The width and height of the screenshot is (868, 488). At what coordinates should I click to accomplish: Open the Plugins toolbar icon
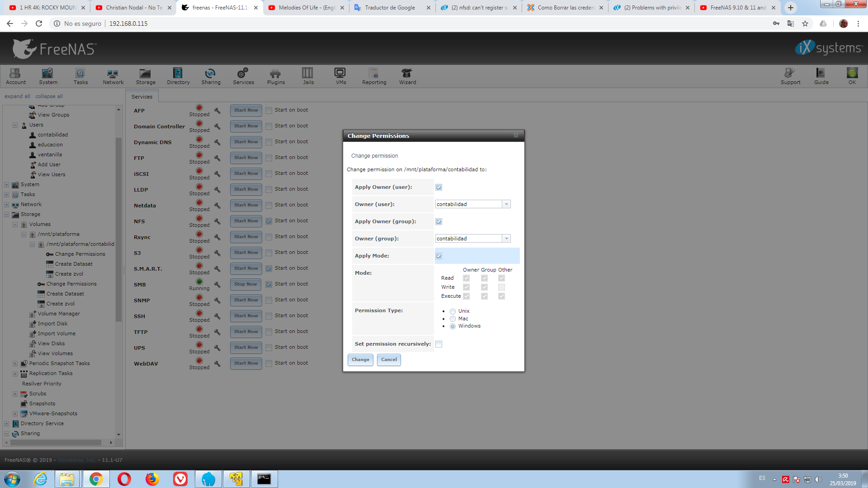tap(276, 76)
